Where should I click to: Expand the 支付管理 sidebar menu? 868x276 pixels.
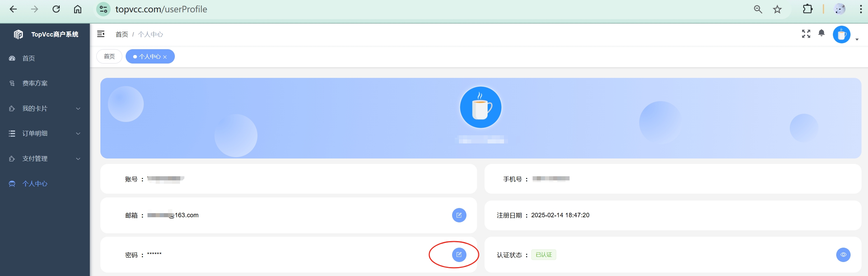pyautogui.click(x=44, y=158)
